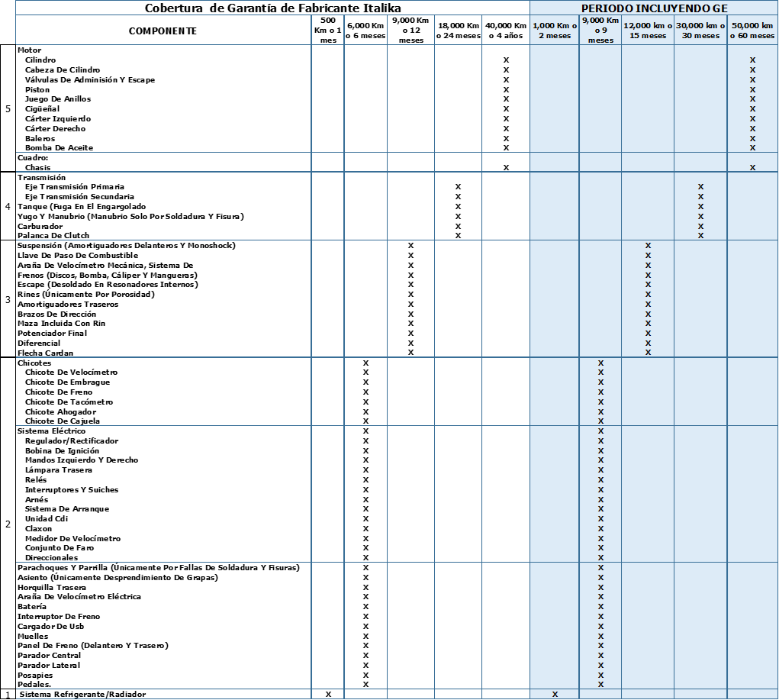This screenshot has height=700, width=779.
Task: Click the 6,000 Km o 6 meses header
Action: click(x=365, y=31)
